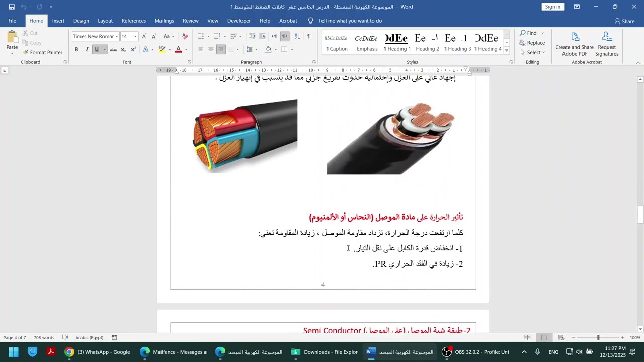Align text to the left
The width and height of the screenshot is (644, 362).
click(201, 49)
